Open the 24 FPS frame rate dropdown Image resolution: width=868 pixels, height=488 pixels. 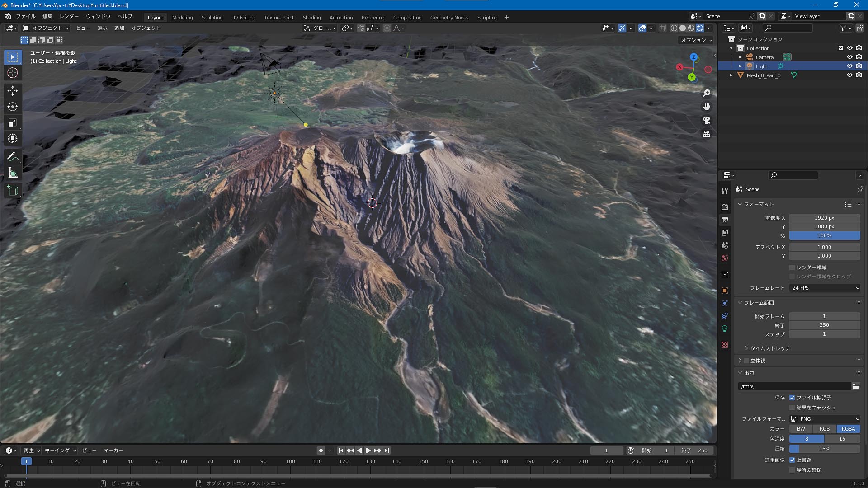825,288
